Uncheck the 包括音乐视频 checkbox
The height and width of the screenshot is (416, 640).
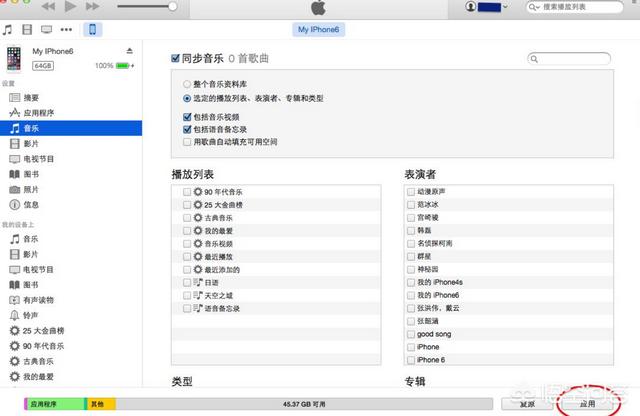coord(187,116)
